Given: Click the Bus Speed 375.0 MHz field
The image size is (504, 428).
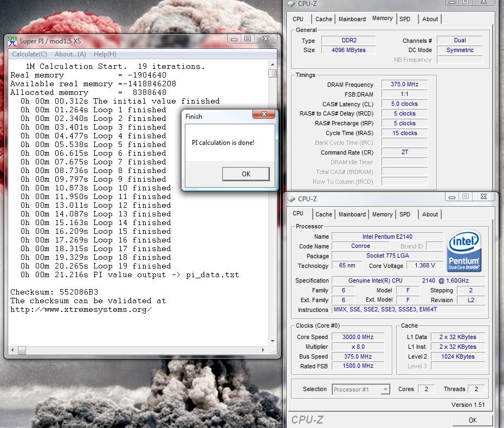Looking at the screenshot, I should [358, 356].
